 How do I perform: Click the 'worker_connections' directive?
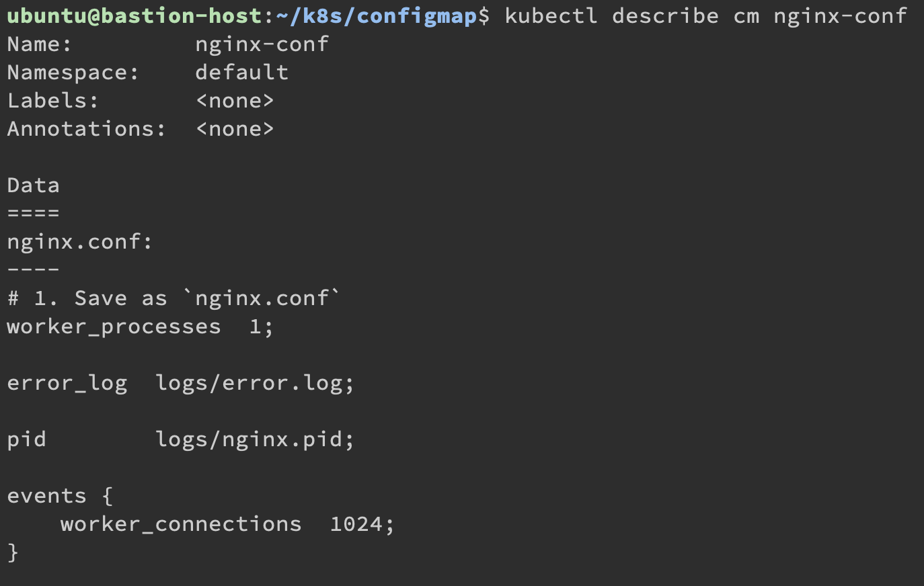tap(181, 524)
